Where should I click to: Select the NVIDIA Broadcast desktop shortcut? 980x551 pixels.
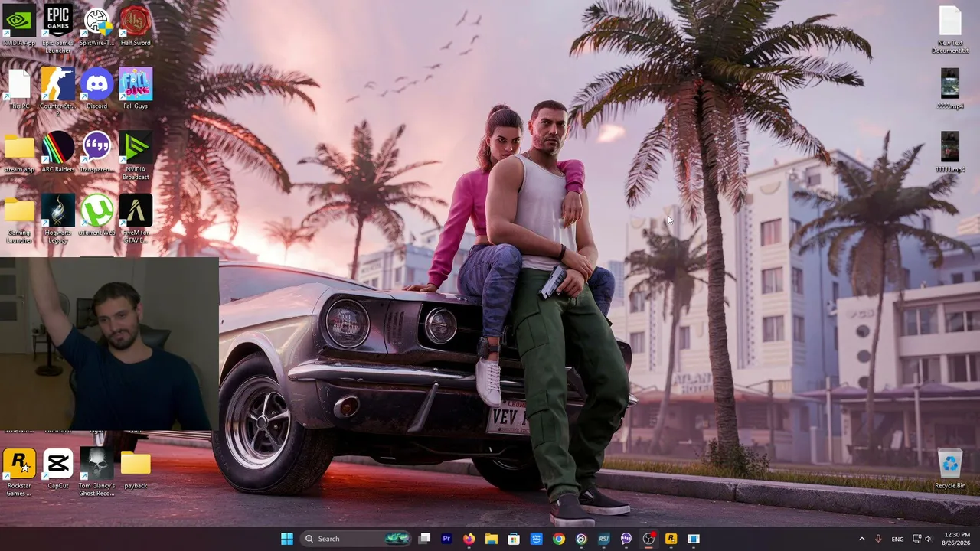(136, 156)
